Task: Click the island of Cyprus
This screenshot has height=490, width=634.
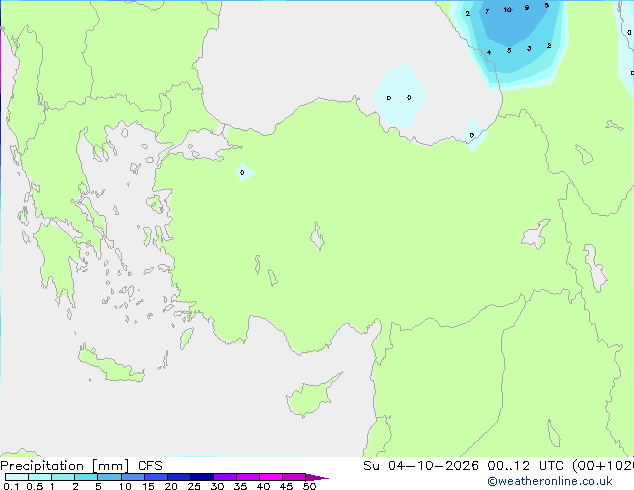Action: (x=312, y=395)
